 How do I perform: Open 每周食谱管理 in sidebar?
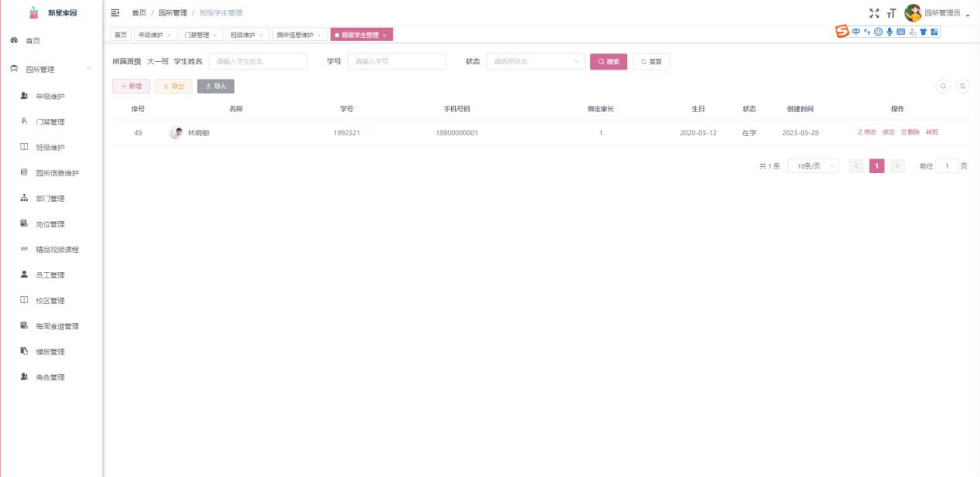point(57,326)
